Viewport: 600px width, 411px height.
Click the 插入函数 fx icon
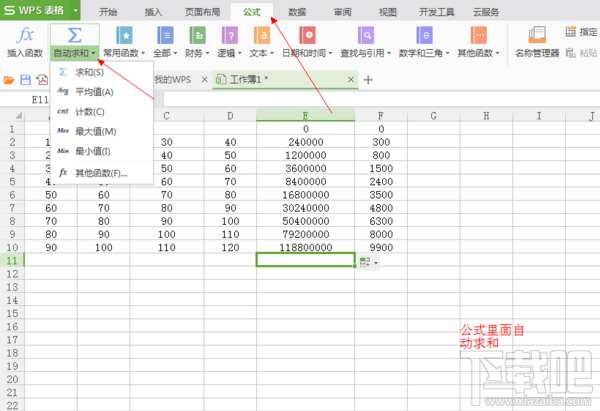coord(25,35)
